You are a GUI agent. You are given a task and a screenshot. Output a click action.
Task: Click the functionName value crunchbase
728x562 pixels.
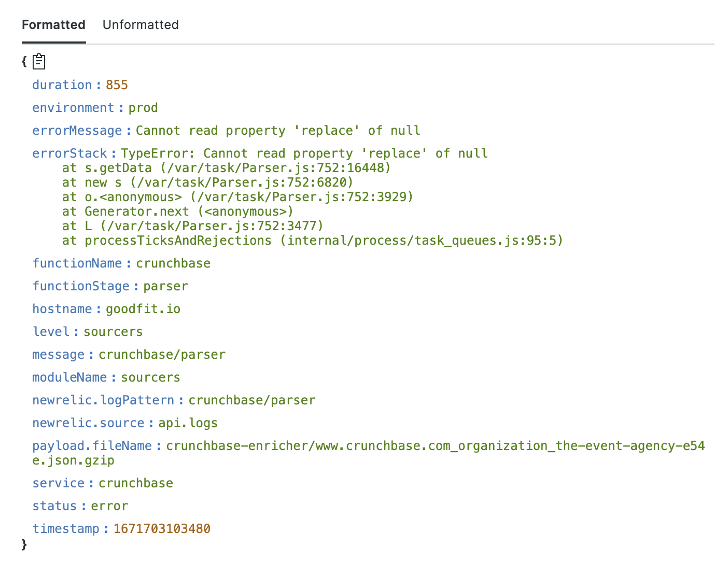[173, 263]
